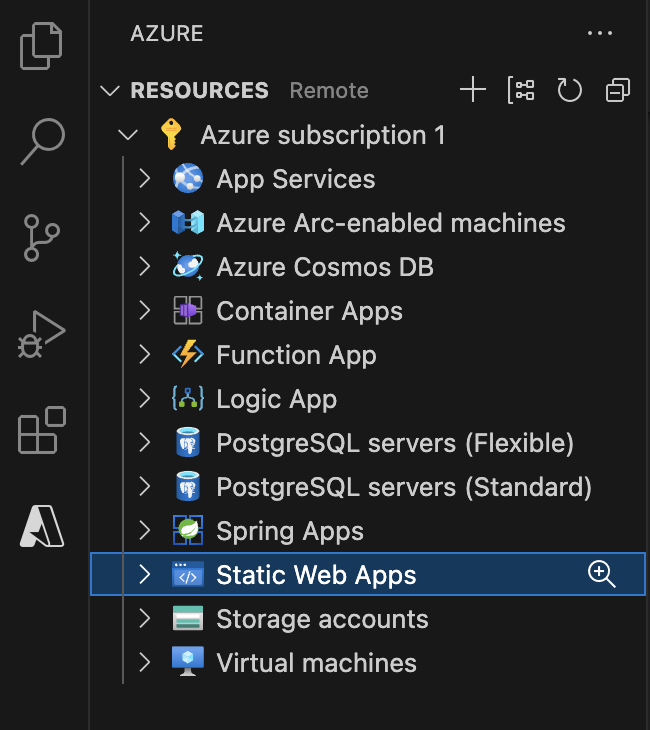The image size is (650, 730).
Task: Click the Logic App braces icon
Action: point(188,398)
